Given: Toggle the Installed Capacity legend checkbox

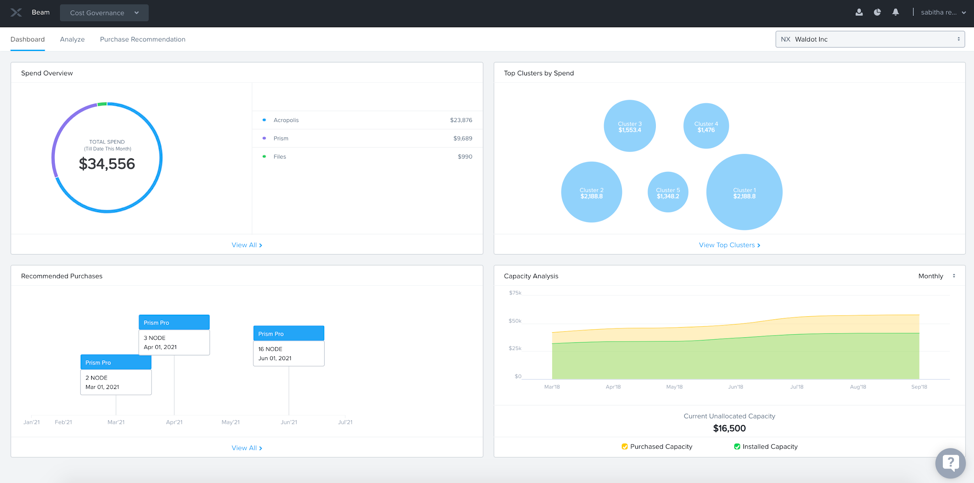Looking at the screenshot, I should 737,447.
